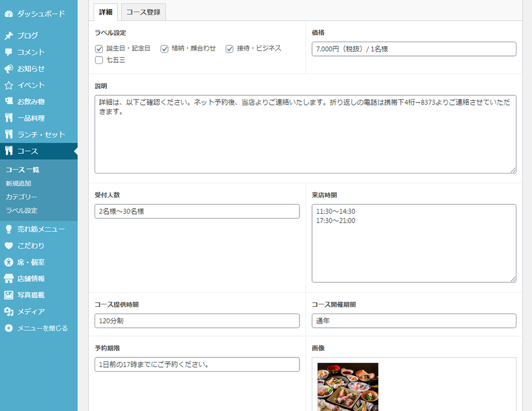Click the store icon beside 店舗情報
Viewport: 532px width, 411px height.
9,278
